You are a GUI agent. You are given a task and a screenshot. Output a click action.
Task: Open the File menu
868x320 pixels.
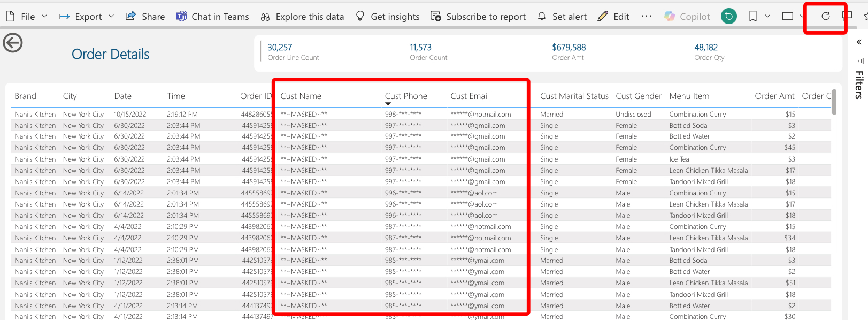click(x=26, y=17)
